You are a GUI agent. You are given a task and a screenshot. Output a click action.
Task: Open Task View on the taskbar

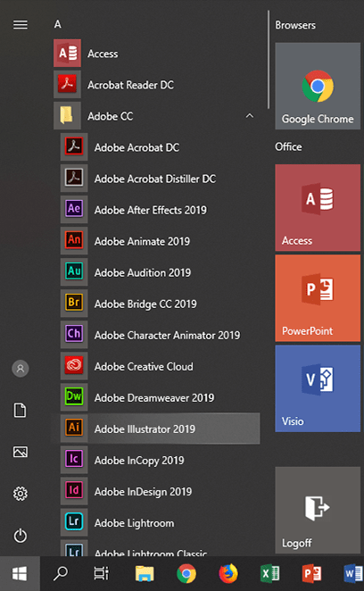click(102, 574)
